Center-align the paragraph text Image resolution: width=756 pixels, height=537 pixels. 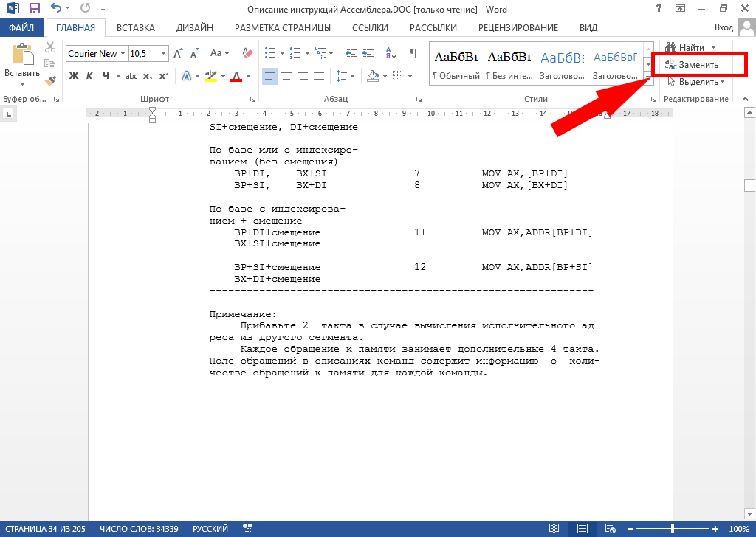coord(286,76)
